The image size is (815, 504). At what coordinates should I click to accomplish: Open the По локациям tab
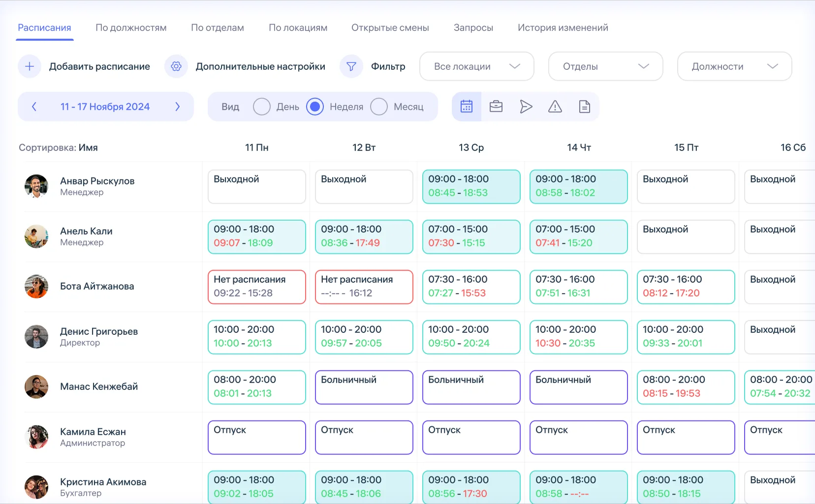(298, 28)
